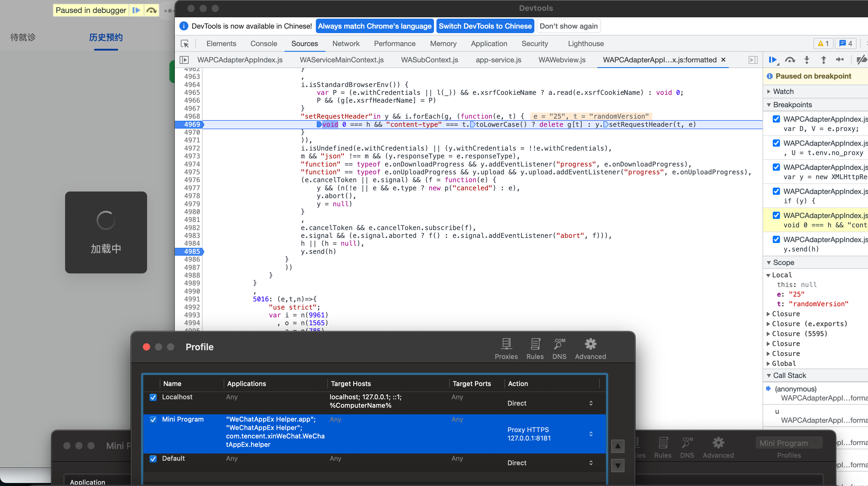
Task: Open DNS settings in the Profile window
Action: (x=559, y=349)
